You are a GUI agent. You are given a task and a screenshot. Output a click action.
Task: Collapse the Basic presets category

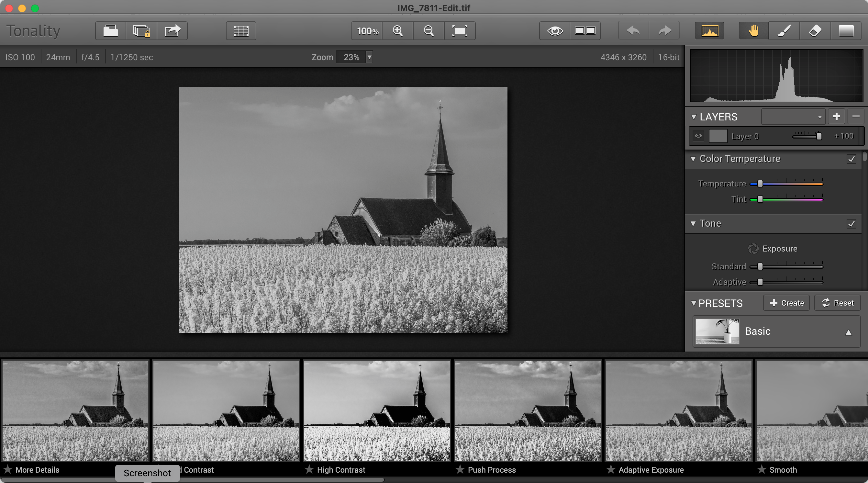tap(849, 332)
